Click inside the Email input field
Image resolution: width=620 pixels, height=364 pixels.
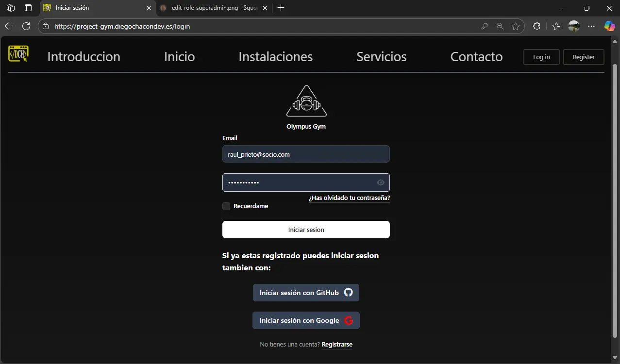[306, 154]
